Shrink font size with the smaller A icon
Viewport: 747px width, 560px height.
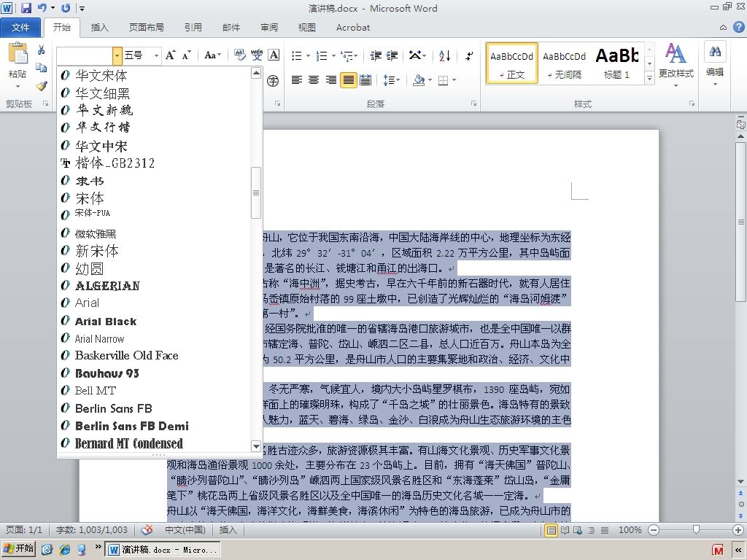click(186, 55)
